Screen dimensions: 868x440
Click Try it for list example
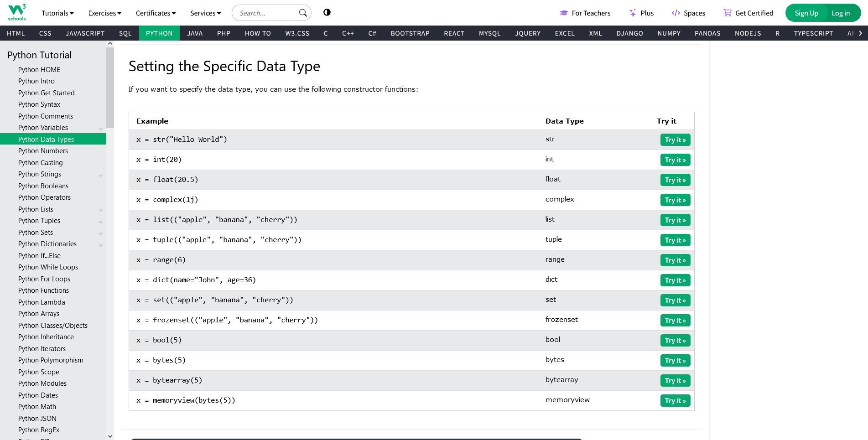click(675, 220)
